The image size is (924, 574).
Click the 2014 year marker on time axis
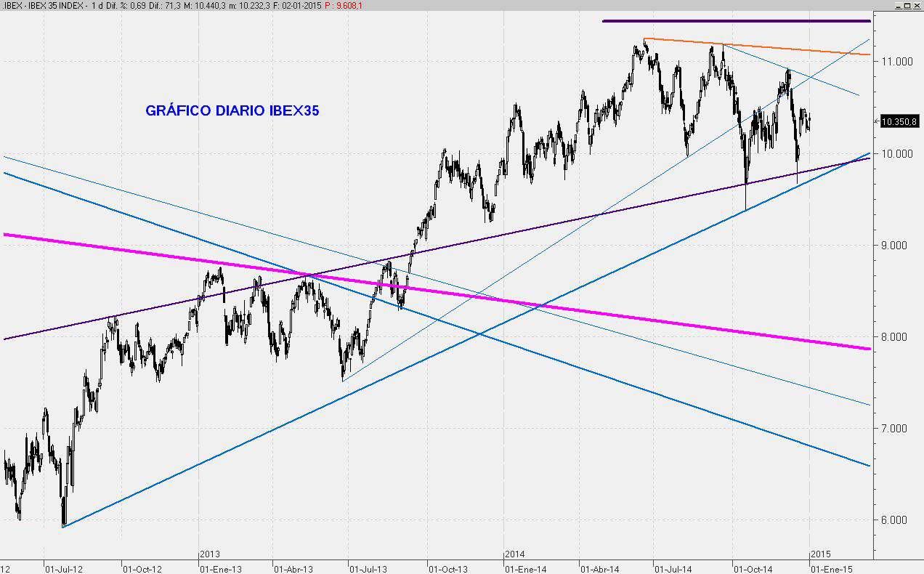pos(515,554)
